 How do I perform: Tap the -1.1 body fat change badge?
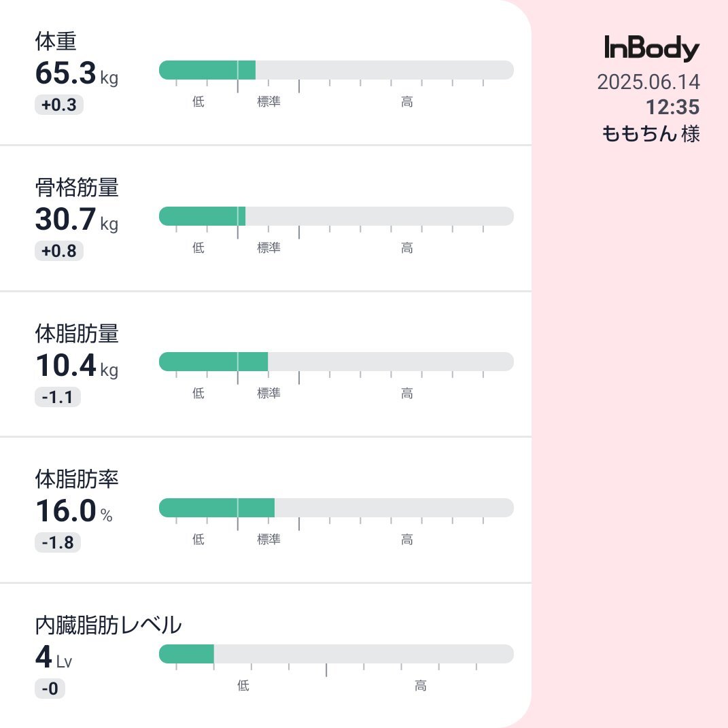pyautogui.click(x=58, y=397)
